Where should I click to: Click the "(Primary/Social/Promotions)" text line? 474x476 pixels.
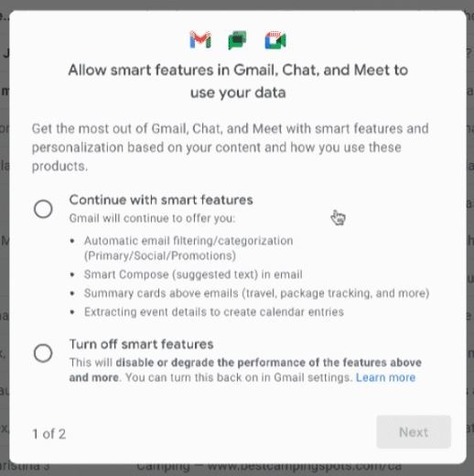click(160, 255)
